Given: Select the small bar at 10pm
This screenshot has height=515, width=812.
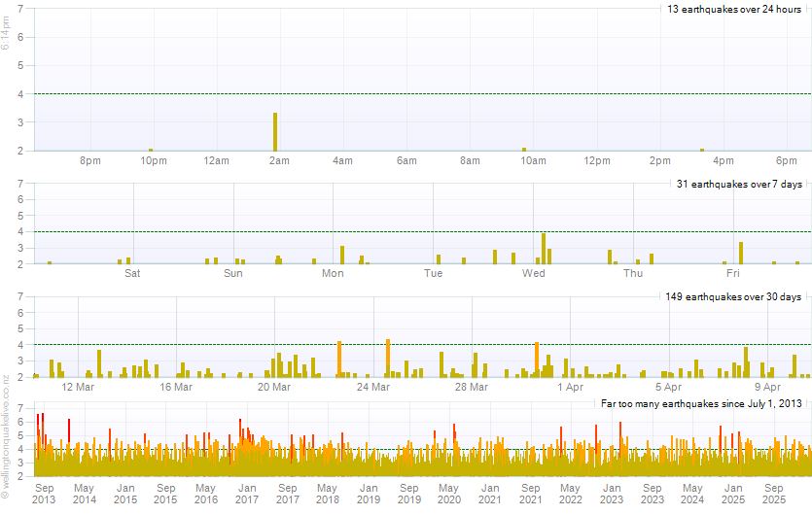Looking at the screenshot, I should coord(151,150).
